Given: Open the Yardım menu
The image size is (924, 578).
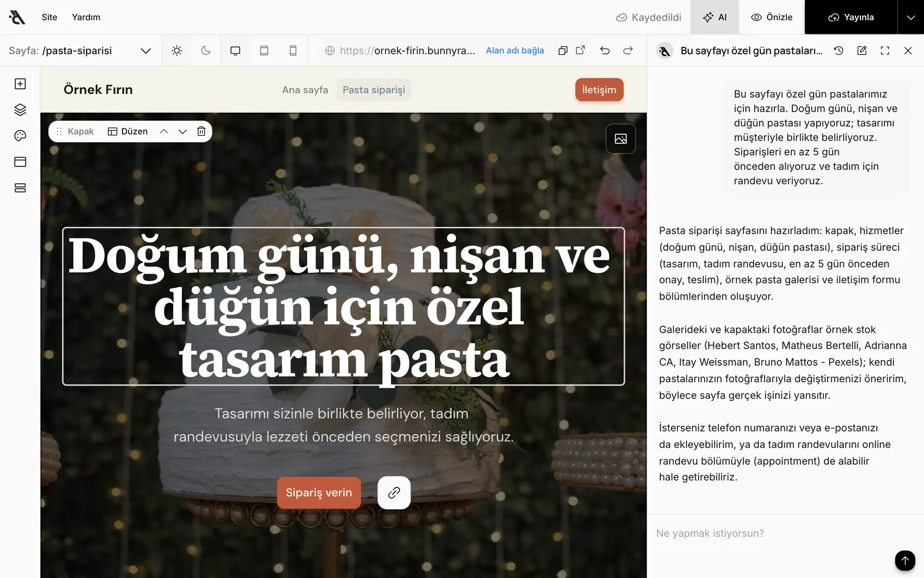Looking at the screenshot, I should [86, 17].
